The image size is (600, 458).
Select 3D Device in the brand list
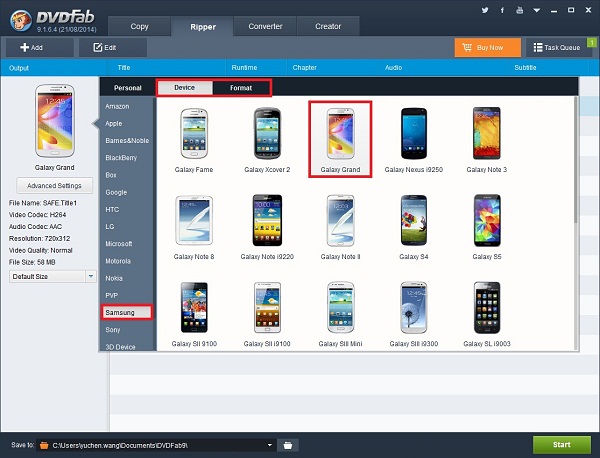point(120,346)
